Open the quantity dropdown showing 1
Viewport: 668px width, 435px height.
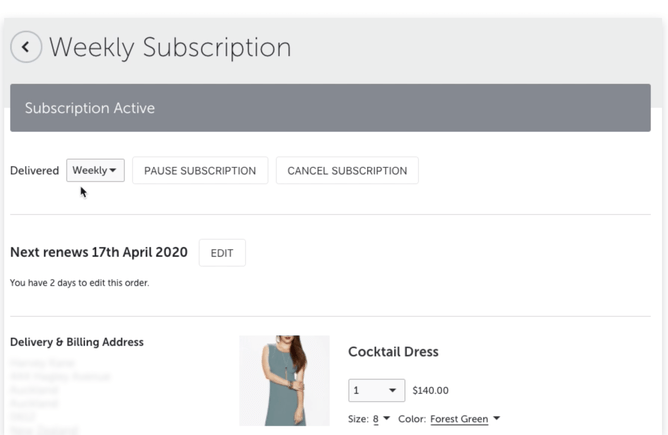376,390
